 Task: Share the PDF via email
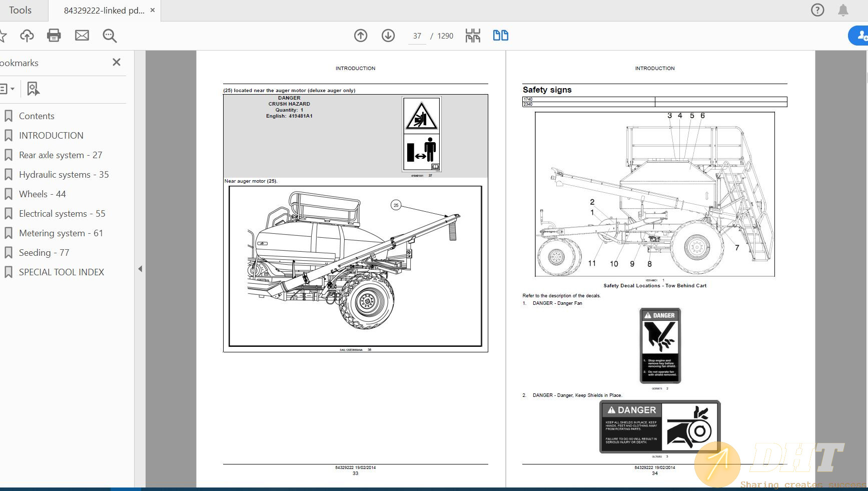82,35
